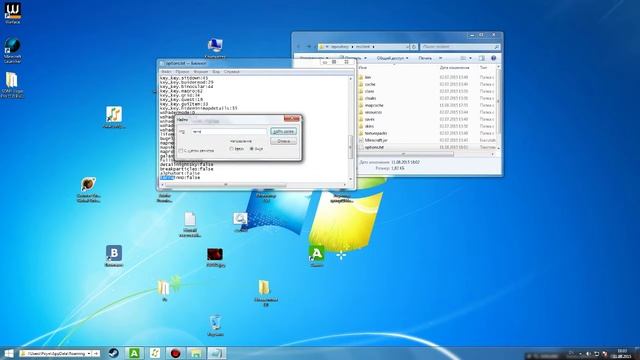Click the 'breakparticles:false' line in Notepad
This screenshot has width=640, height=360.
coord(187,169)
